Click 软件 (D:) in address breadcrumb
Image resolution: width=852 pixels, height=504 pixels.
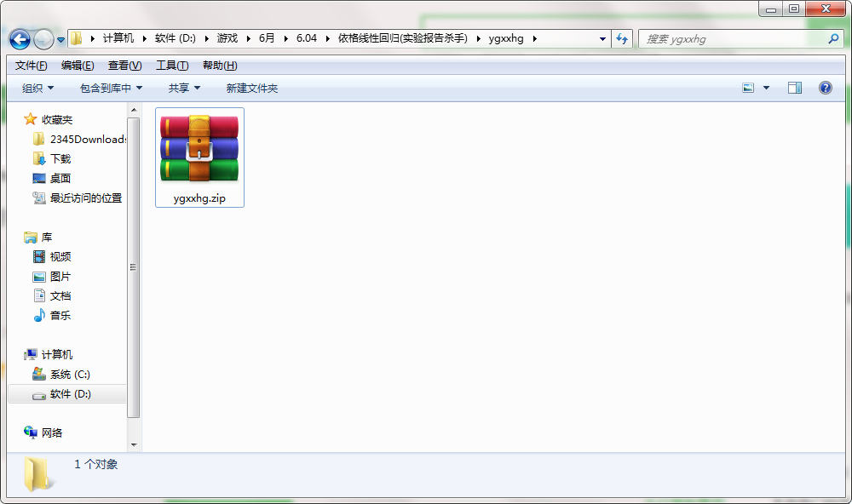(x=175, y=38)
